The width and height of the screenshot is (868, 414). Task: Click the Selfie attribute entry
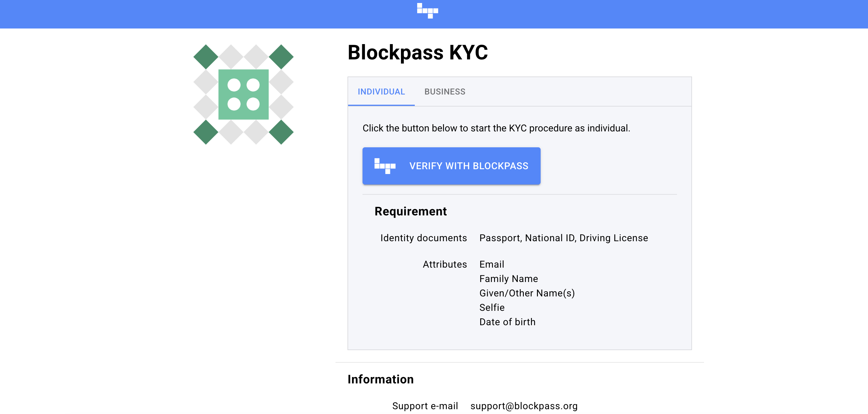(x=492, y=307)
